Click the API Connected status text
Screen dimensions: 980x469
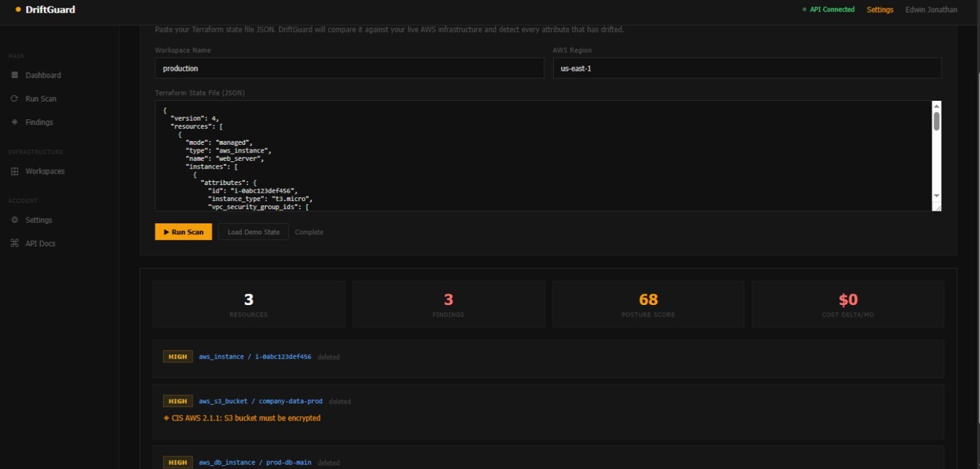coord(832,10)
